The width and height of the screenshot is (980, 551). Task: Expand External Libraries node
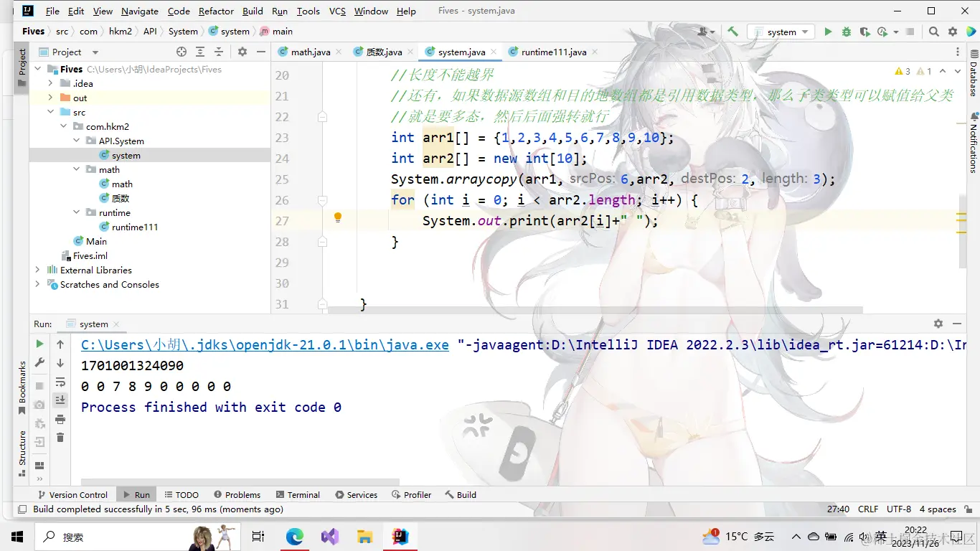click(37, 270)
